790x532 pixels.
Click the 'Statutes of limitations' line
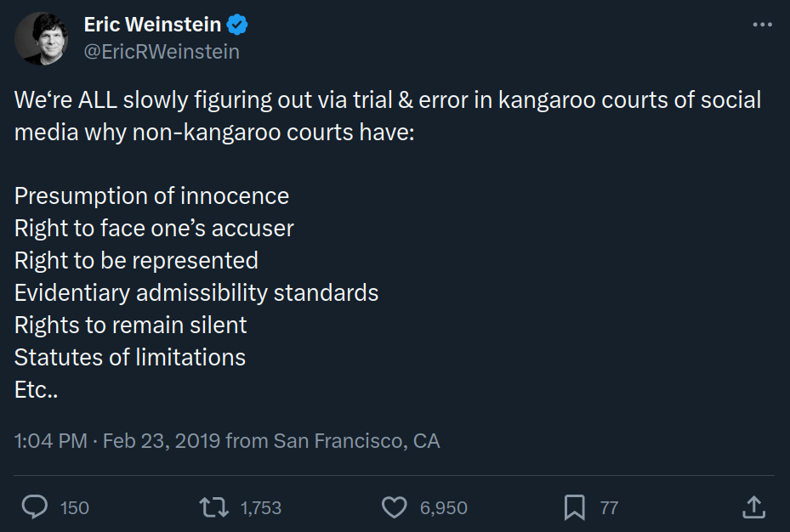click(x=130, y=358)
